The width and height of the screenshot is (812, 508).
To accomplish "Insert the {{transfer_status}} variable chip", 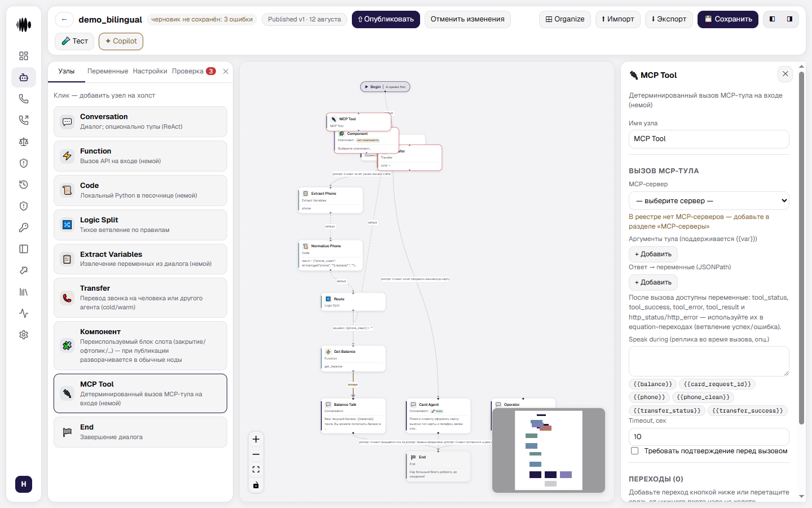I will (667, 411).
